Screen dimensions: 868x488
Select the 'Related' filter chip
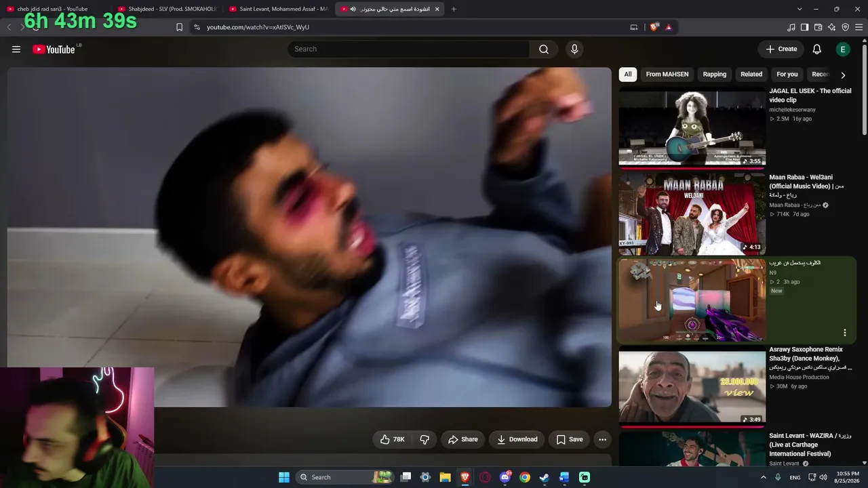(x=751, y=75)
